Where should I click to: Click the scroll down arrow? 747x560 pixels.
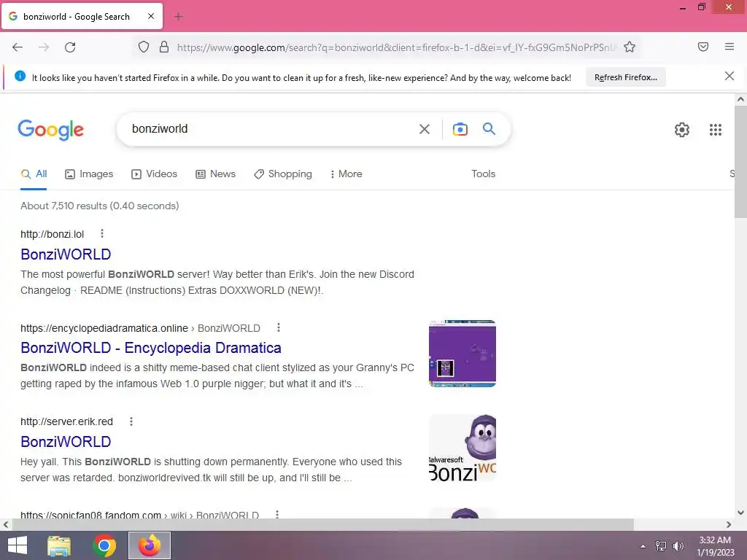pyautogui.click(x=740, y=513)
